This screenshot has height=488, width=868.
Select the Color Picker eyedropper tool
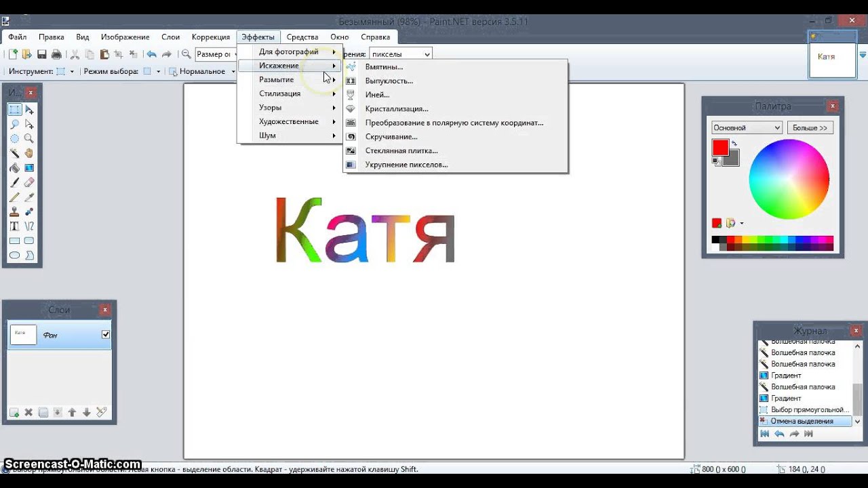point(29,197)
